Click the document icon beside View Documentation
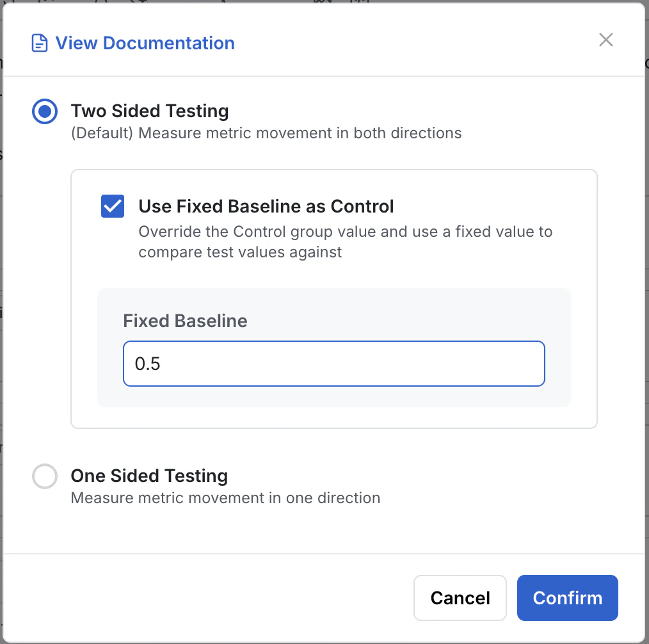The width and height of the screenshot is (649, 644). coord(39,42)
